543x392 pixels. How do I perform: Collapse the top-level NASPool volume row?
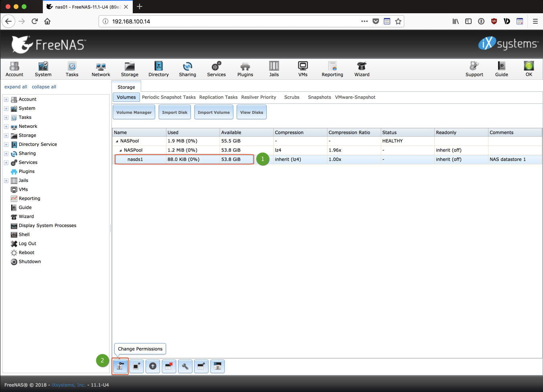click(117, 141)
